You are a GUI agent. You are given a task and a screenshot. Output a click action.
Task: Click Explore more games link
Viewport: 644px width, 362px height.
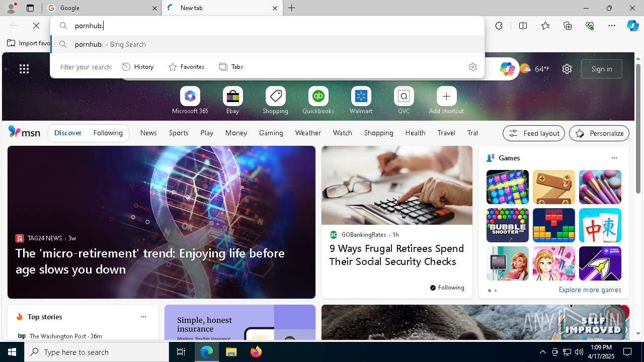pos(590,290)
